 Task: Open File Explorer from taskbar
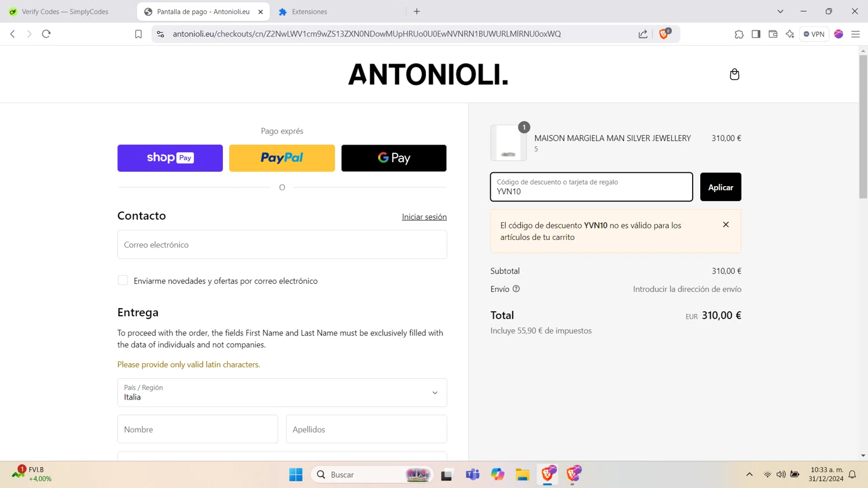coord(523,475)
